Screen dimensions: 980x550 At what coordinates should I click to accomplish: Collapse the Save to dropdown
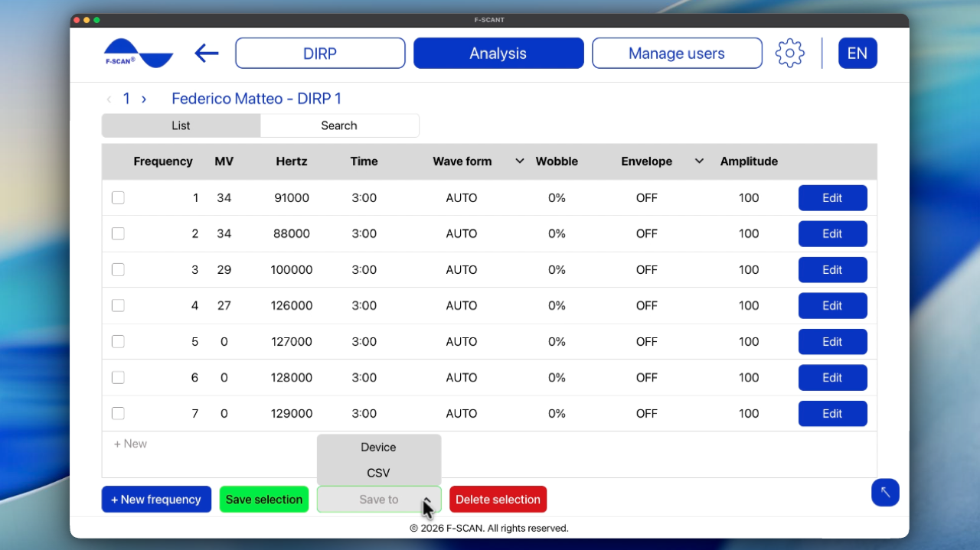[x=379, y=500]
